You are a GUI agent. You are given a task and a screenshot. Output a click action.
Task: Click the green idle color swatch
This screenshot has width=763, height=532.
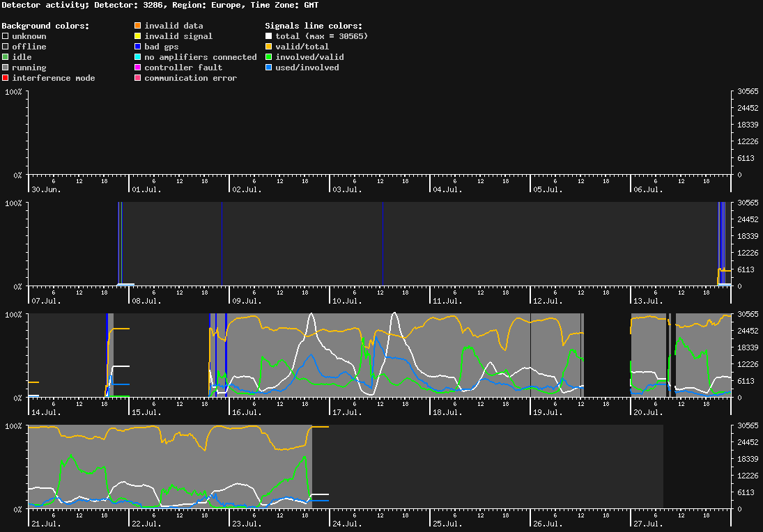(x=6, y=57)
